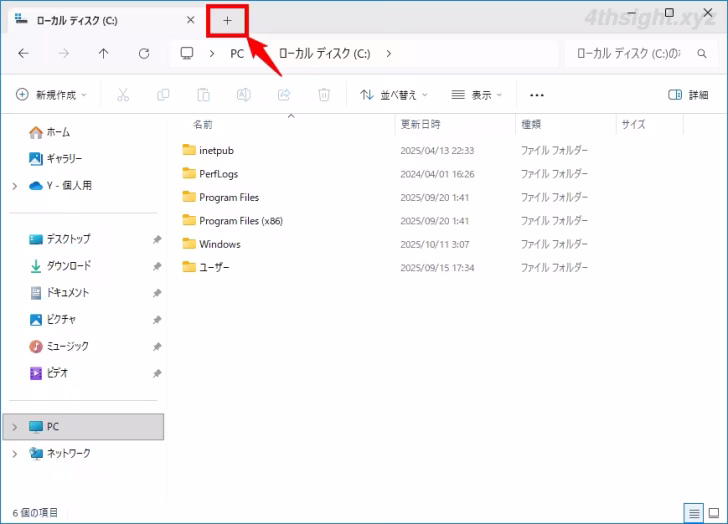Screen dimensions: 728x524
Task: Switch to details list view in status bar
Action: point(694,513)
